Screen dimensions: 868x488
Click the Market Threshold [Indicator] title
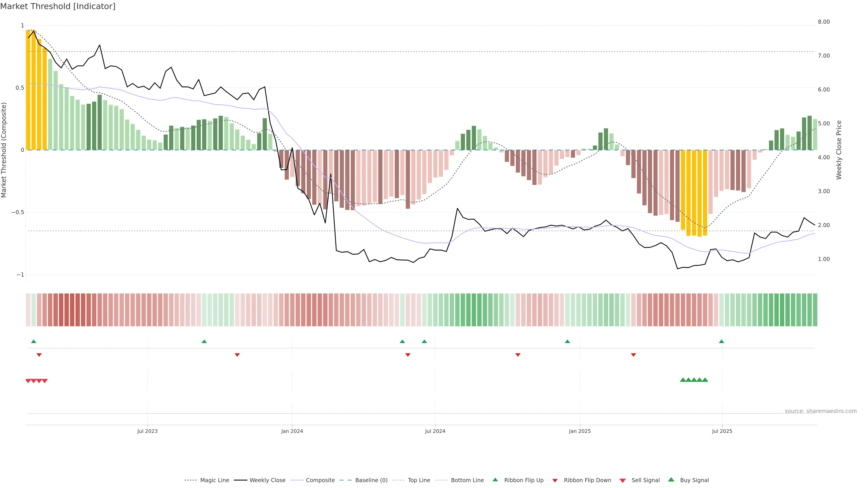coord(58,6)
